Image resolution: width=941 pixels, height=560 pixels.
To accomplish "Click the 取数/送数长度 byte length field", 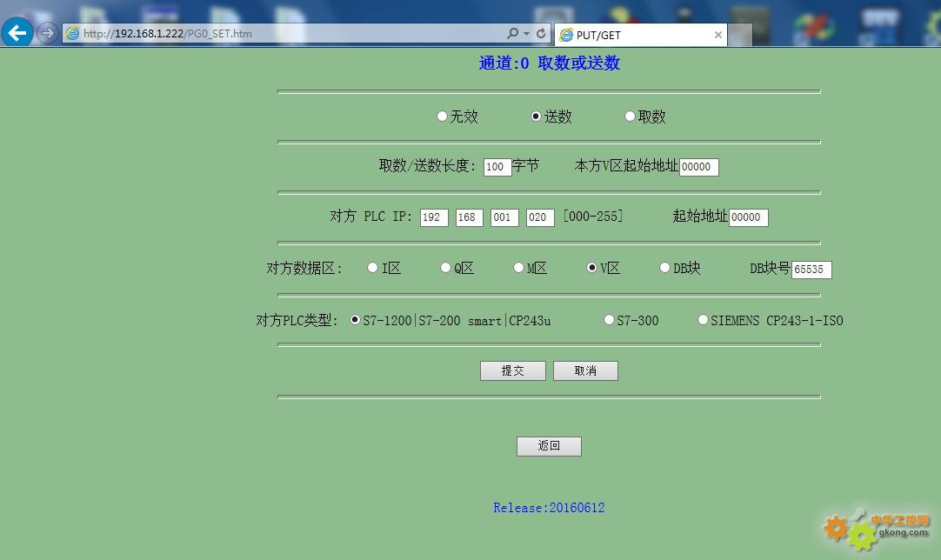I will point(497,167).
